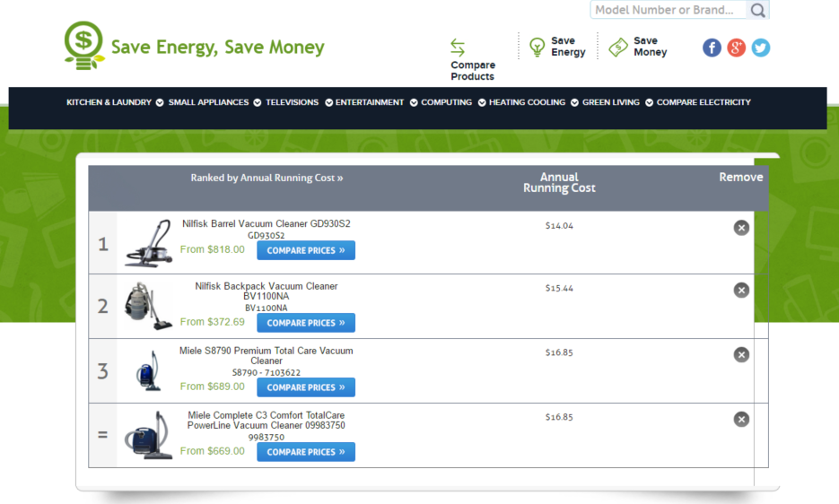Image resolution: width=839 pixels, height=504 pixels.
Task: Open the Computing menu
Action: click(446, 102)
